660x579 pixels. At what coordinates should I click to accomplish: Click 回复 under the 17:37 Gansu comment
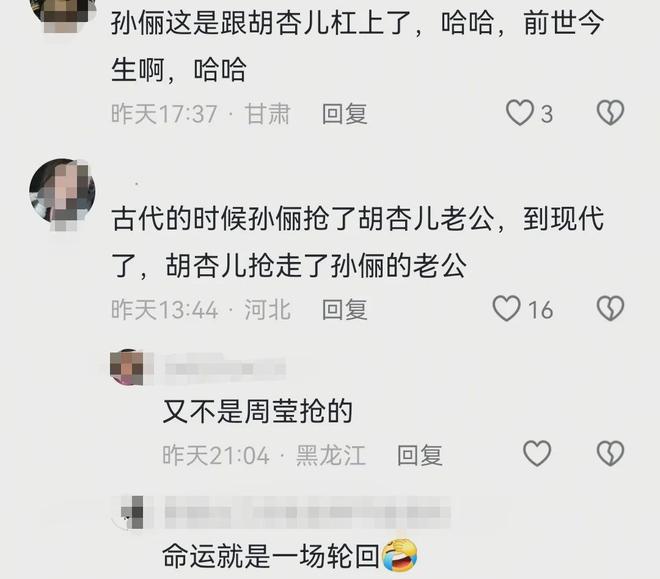[x=344, y=114]
